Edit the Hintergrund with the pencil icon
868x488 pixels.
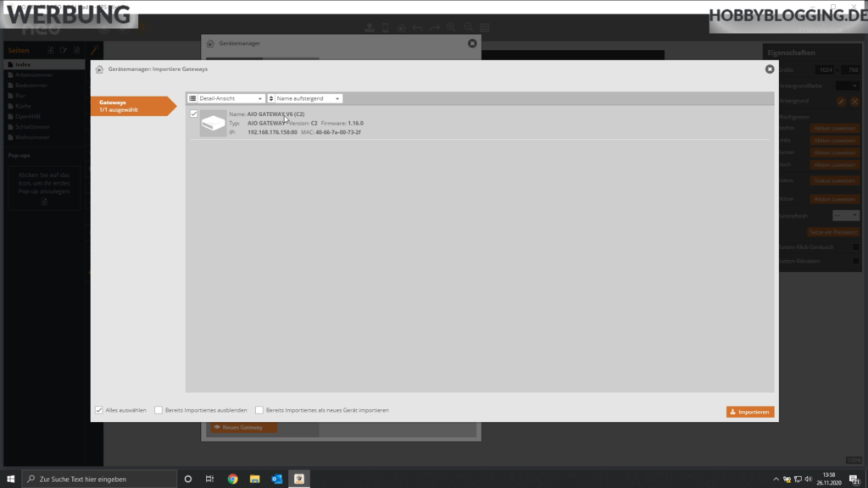[x=841, y=101]
